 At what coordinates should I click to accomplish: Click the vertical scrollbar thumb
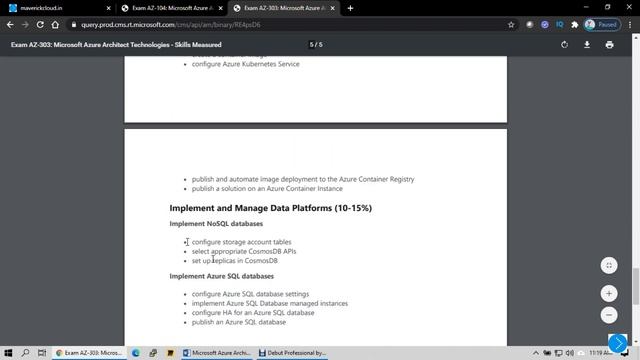click(636, 286)
